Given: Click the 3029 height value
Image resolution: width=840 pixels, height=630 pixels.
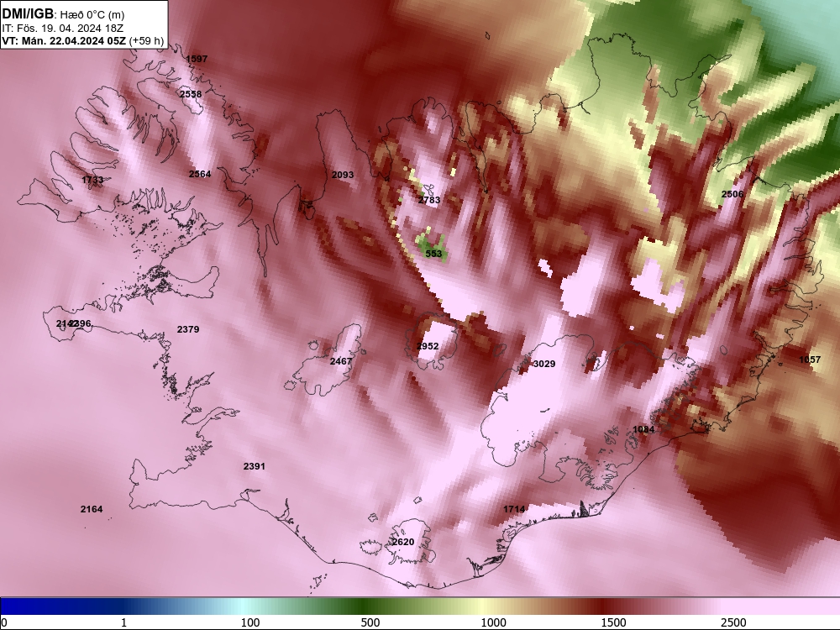Looking at the screenshot, I should click(544, 364).
